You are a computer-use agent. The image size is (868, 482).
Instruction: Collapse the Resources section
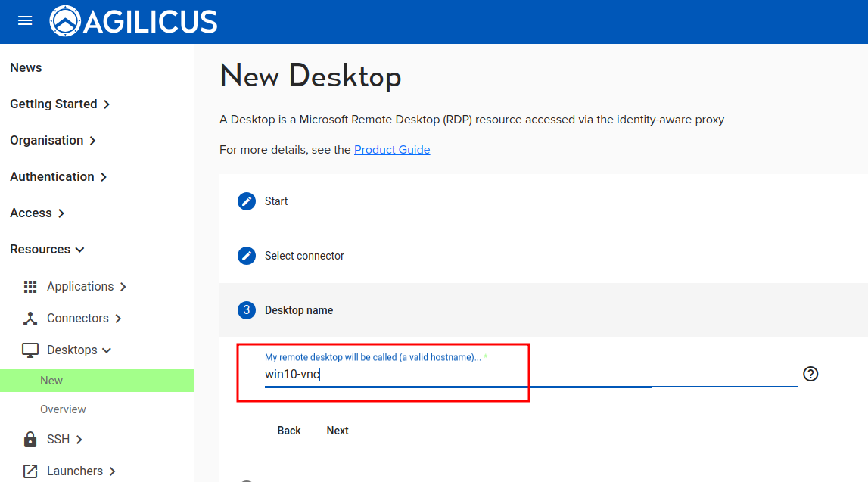[x=47, y=250]
